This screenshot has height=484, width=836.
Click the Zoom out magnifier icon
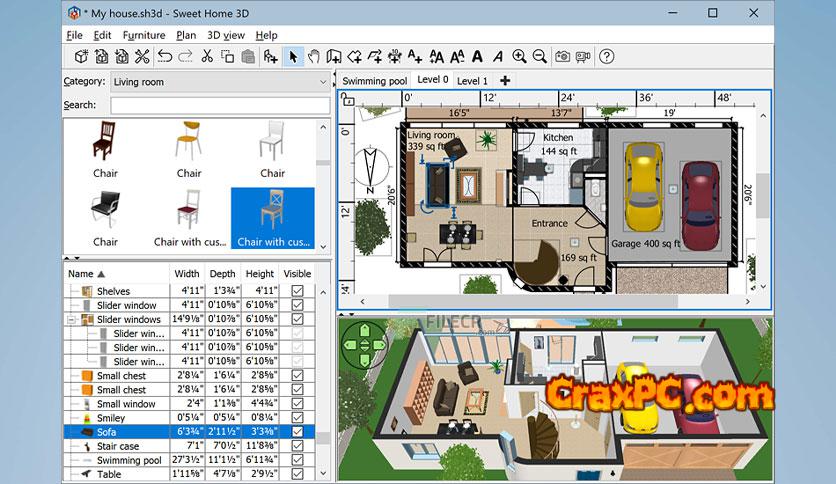pos(540,57)
